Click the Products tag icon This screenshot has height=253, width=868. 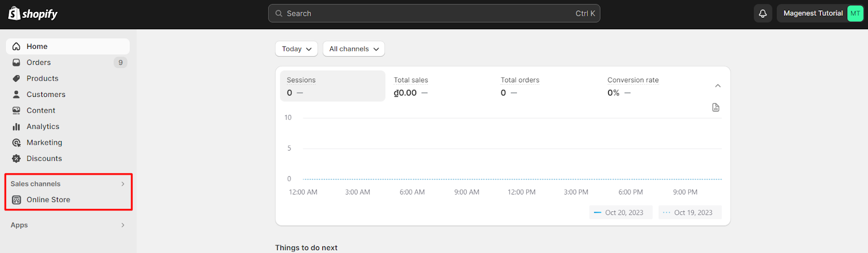click(x=16, y=79)
